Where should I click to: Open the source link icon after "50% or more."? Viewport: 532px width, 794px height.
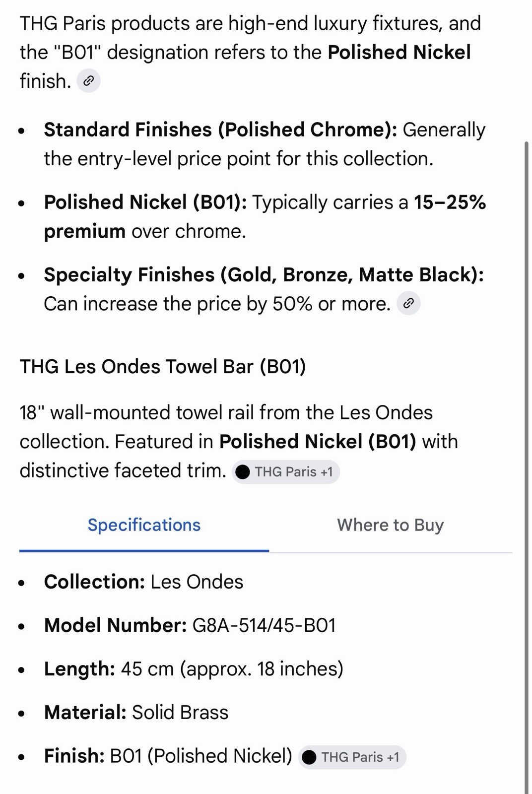point(408,303)
